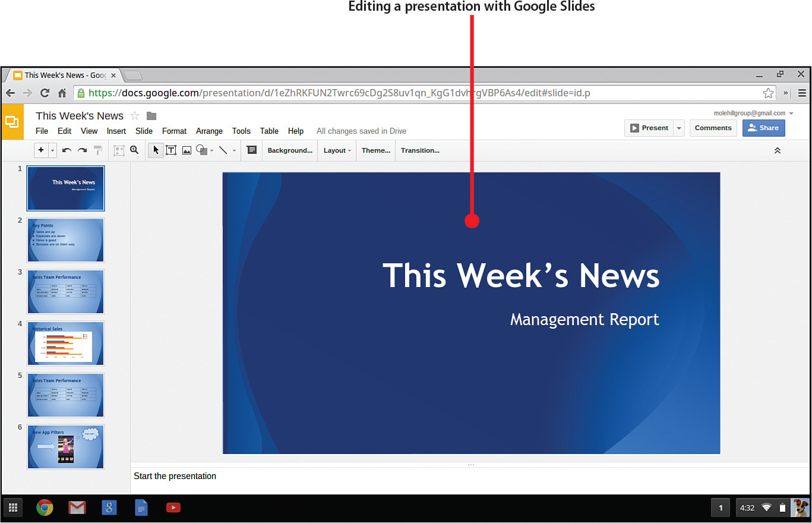Open the app launcher grid in shelf
812x523 pixels.
tap(13, 508)
